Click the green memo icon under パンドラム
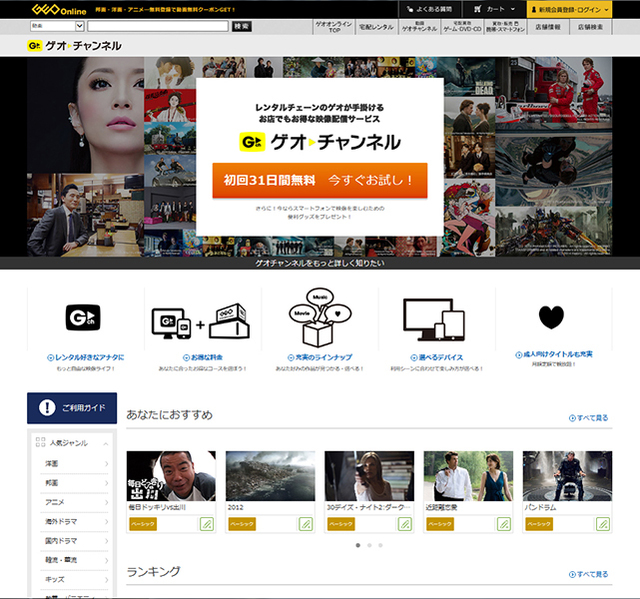Screen dimensions: 640x599 coord(603,524)
